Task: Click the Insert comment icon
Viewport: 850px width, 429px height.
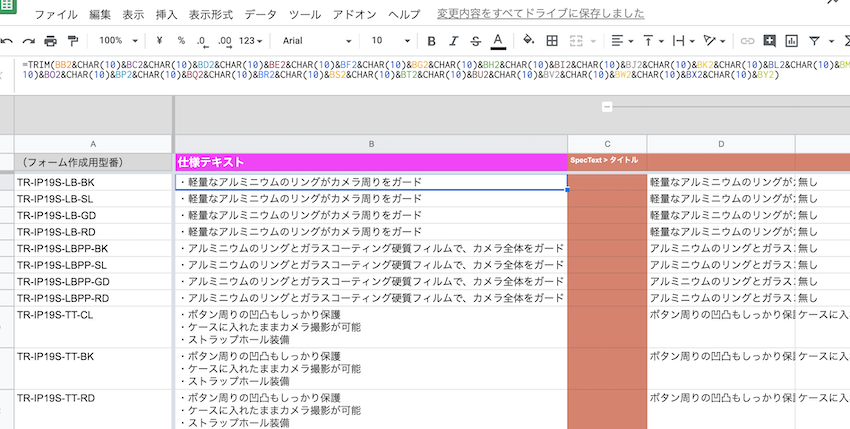Action: (769, 41)
